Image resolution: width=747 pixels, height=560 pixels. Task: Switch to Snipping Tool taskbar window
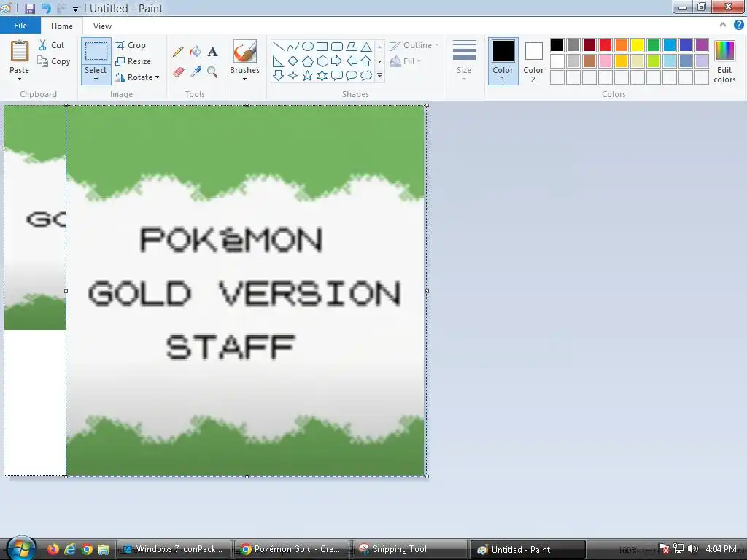410,549
